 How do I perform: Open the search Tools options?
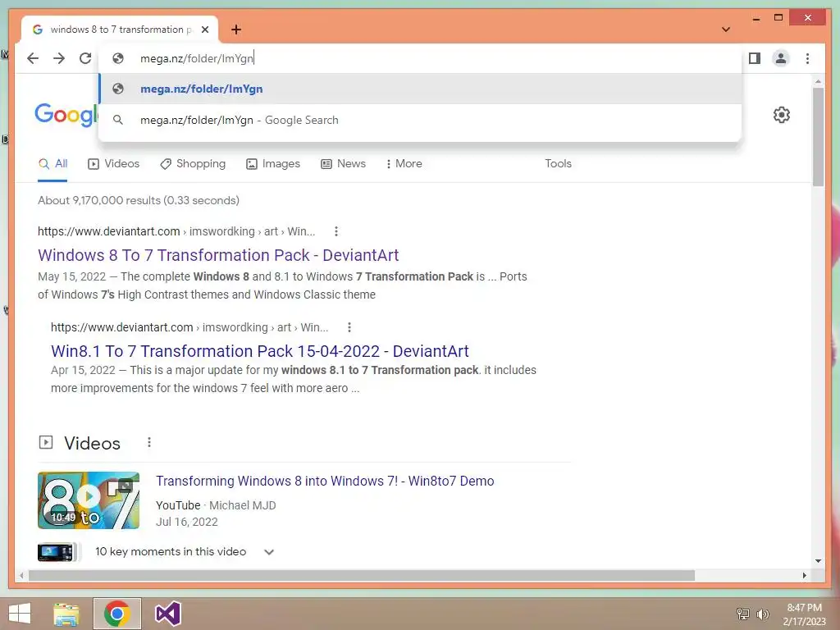(x=558, y=164)
